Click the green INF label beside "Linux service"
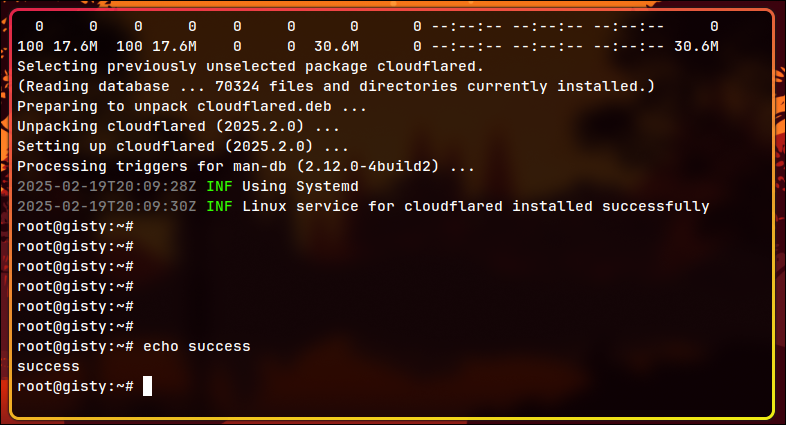The height and width of the screenshot is (425, 786). (219, 206)
